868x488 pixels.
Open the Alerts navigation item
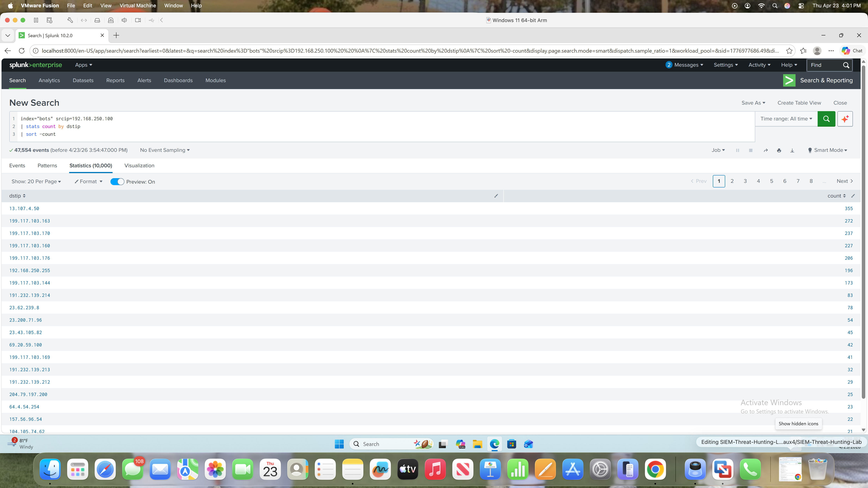click(144, 81)
